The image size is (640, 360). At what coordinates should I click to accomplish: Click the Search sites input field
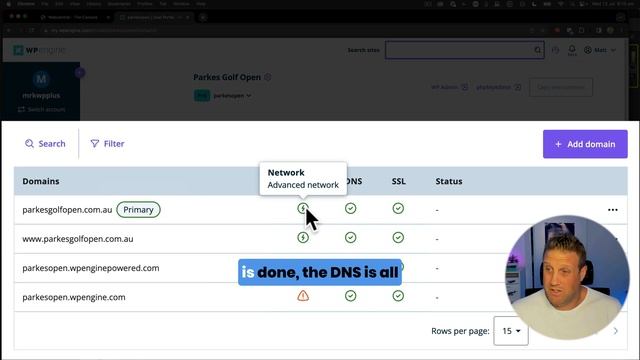pos(464,50)
